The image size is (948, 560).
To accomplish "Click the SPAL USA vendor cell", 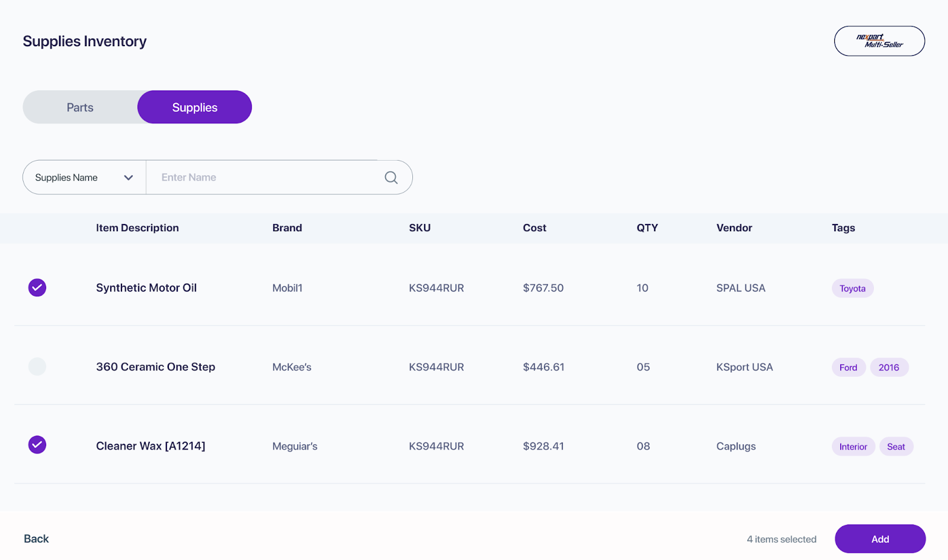I will coord(741,288).
